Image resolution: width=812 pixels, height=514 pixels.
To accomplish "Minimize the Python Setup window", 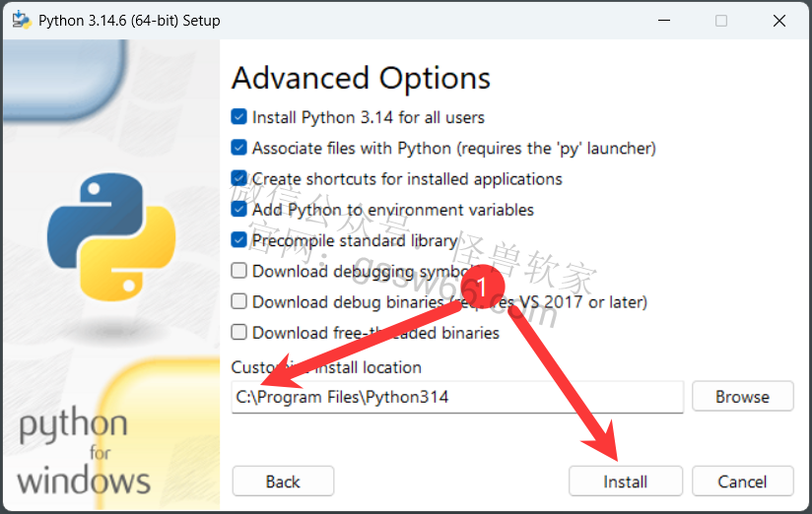I will pyautogui.click(x=664, y=21).
